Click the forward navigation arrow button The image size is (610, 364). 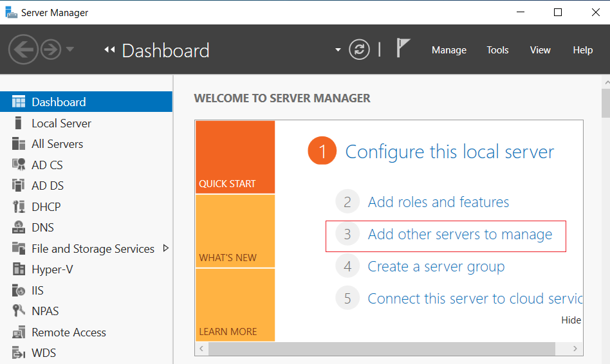pyautogui.click(x=51, y=50)
